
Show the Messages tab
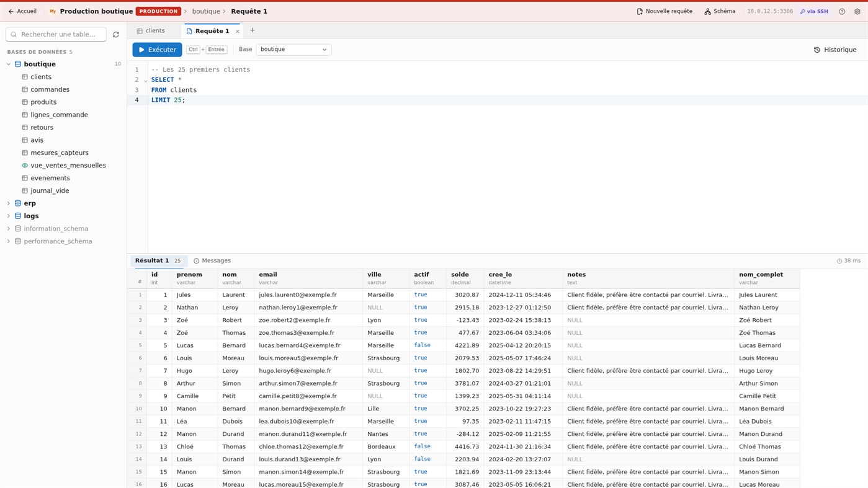(x=212, y=261)
